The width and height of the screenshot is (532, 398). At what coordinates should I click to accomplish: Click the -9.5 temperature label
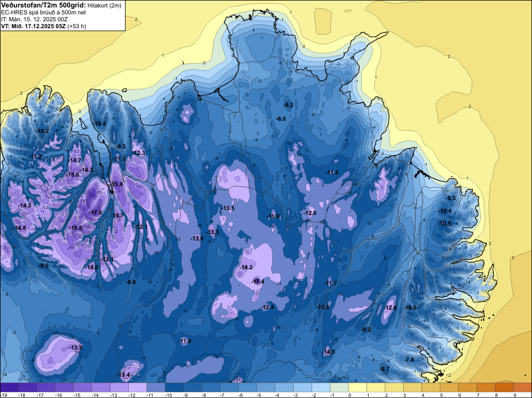44,266
